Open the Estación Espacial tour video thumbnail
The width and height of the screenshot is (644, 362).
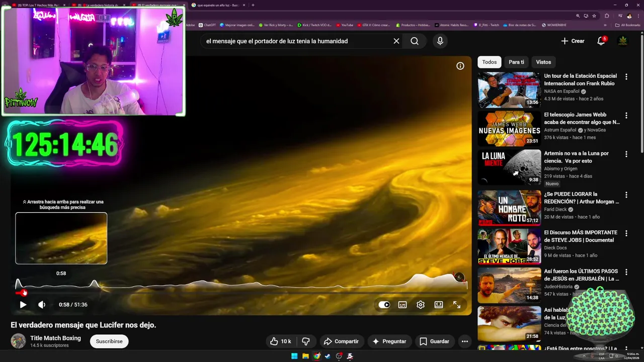[509, 90]
